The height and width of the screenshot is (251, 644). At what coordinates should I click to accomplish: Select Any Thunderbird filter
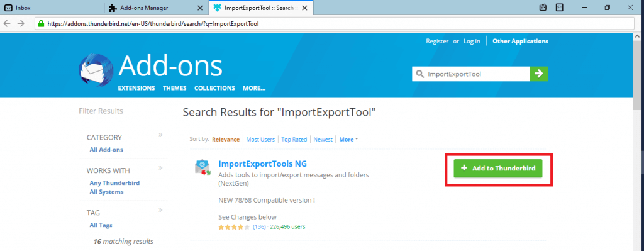point(114,183)
